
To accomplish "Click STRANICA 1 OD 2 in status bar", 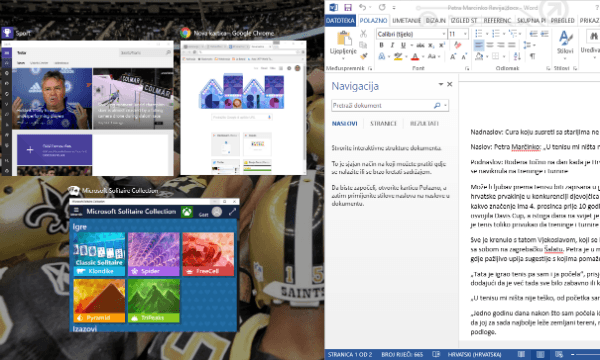I will pos(350,355).
